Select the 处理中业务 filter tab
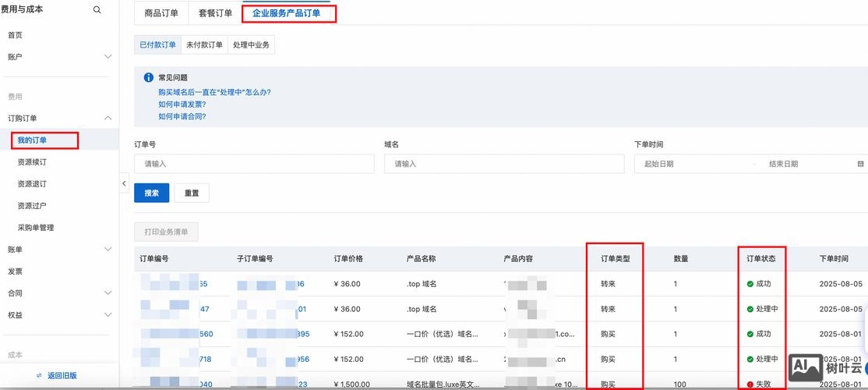The image size is (868, 390). pos(251,45)
